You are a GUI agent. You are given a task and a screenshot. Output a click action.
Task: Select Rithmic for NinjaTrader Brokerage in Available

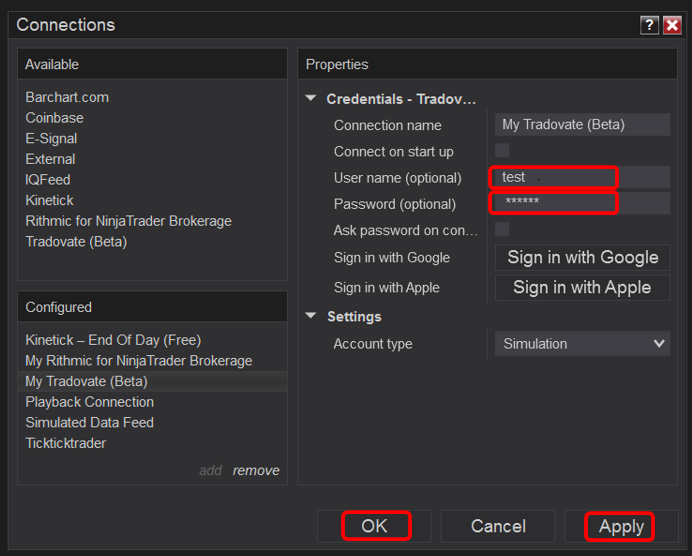(x=128, y=221)
